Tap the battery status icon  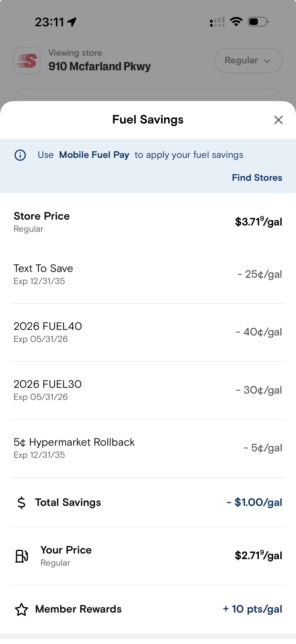[x=258, y=22]
